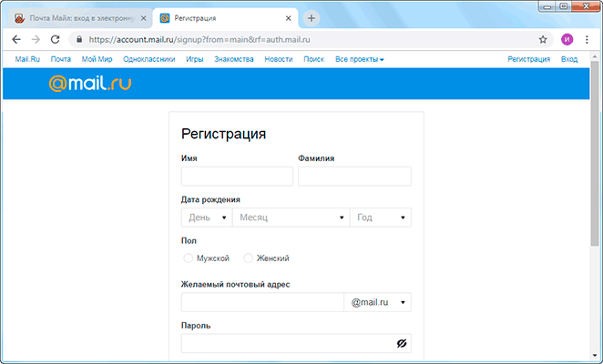Click the Имя first name input field

[237, 177]
